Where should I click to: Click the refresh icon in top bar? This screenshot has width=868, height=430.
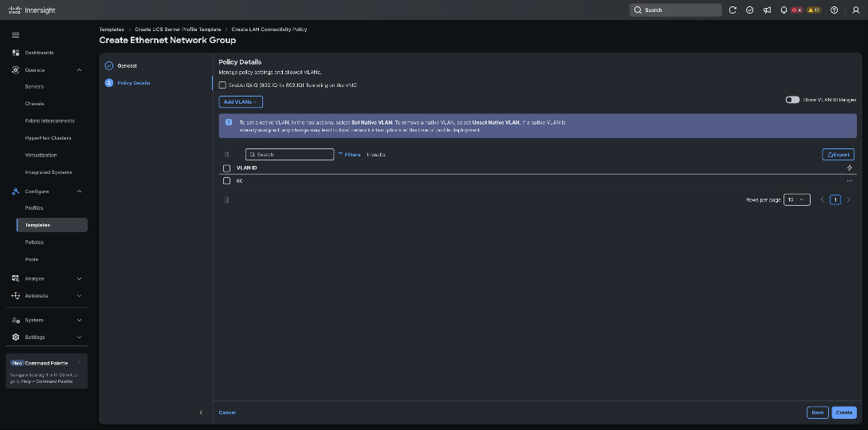click(733, 10)
